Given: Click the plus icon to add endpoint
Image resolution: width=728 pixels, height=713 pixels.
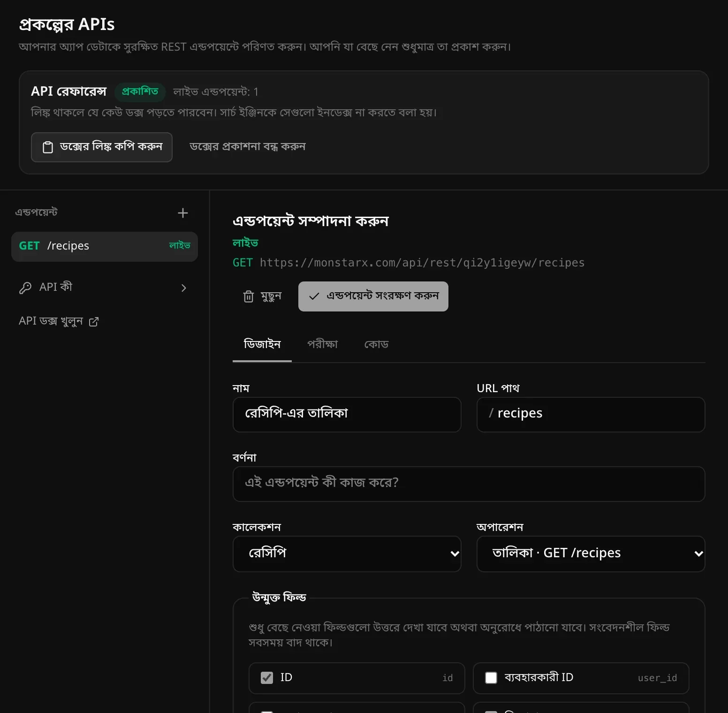Looking at the screenshot, I should (183, 213).
